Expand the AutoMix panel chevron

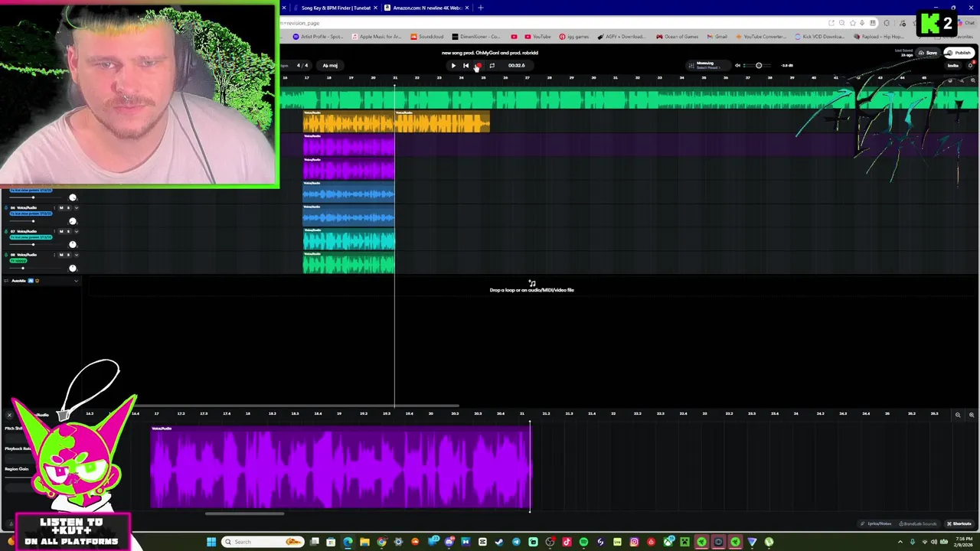coord(76,281)
